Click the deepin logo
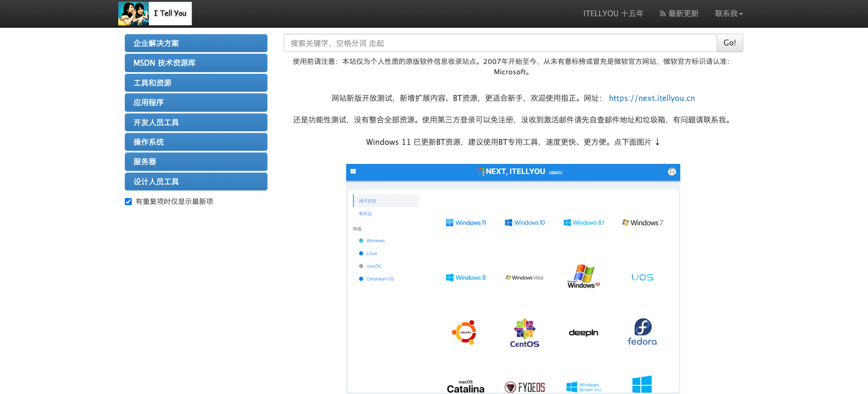Image resolution: width=868 pixels, height=394 pixels. (583, 333)
